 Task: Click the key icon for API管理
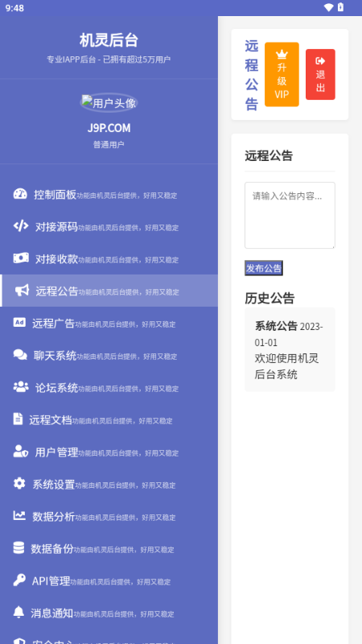(x=19, y=580)
